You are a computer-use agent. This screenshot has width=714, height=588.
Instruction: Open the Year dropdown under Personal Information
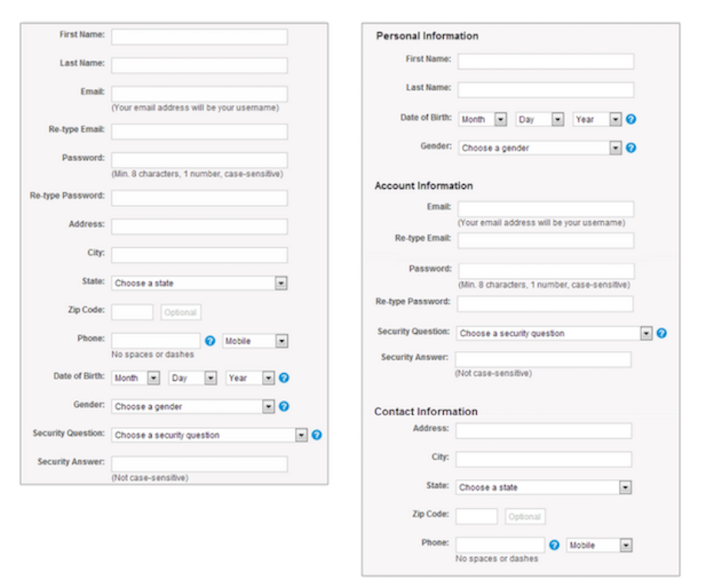pyautogui.click(x=597, y=120)
